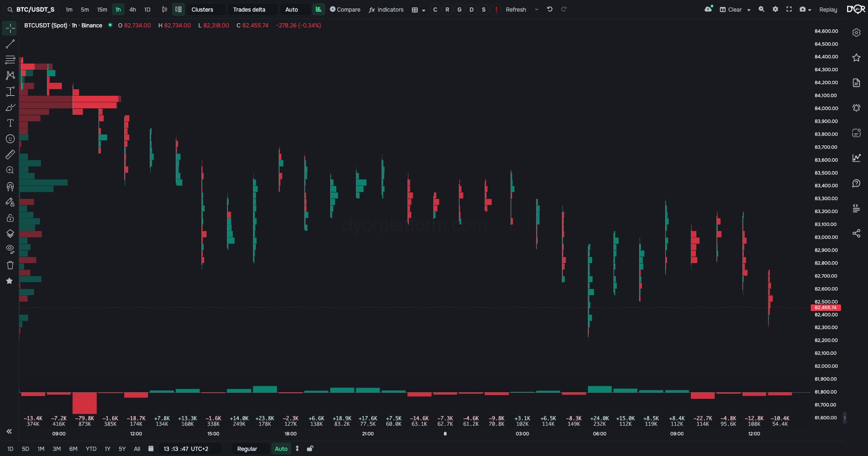Select the trend line drawing tool

[10, 44]
